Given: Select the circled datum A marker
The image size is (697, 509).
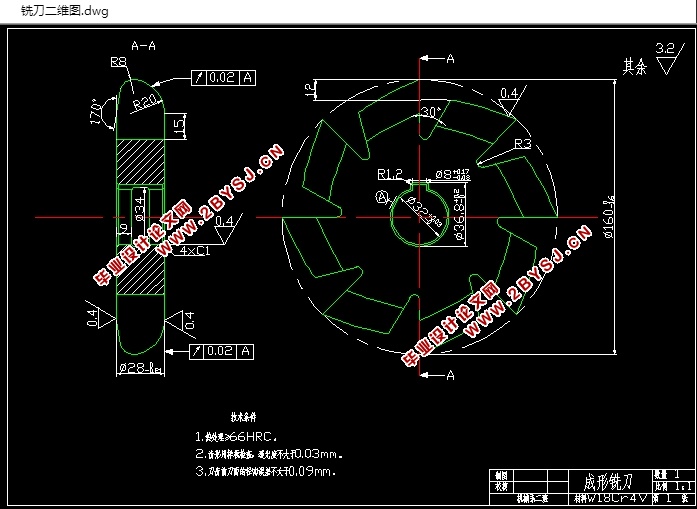Looking at the screenshot, I should (x=382, y=198).
